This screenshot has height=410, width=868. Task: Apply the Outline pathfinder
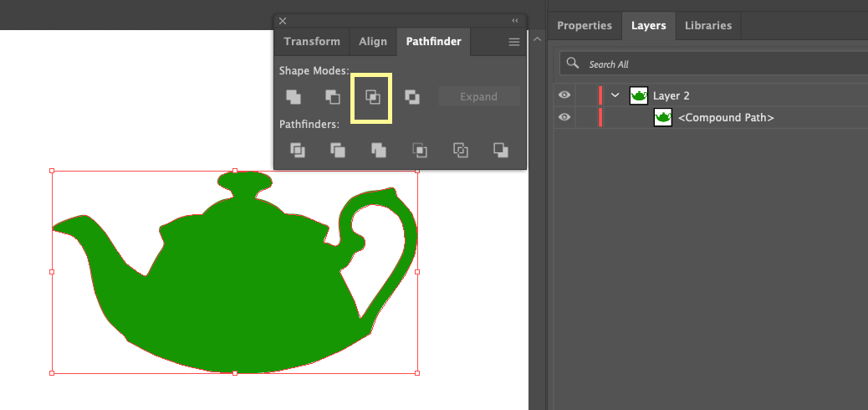pyautogui.click(x=461, y=150)
